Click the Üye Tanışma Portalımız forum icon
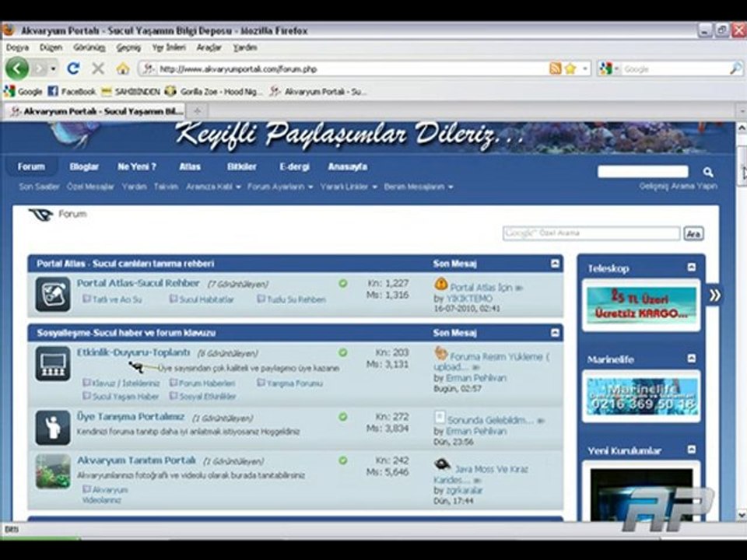747x560 pixels. pyautogui.click(x=53, y=428)
